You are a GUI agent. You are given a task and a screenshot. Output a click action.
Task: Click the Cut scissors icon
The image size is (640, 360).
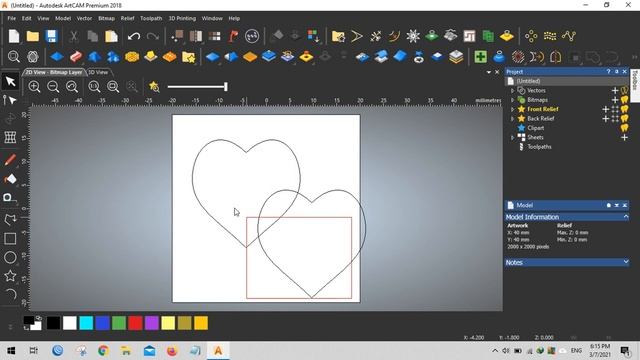[73, 36]
